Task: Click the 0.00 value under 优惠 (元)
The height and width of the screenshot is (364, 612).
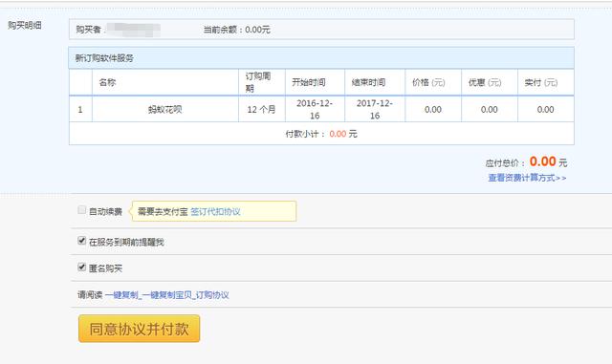Action: click(x=489, y=110)
